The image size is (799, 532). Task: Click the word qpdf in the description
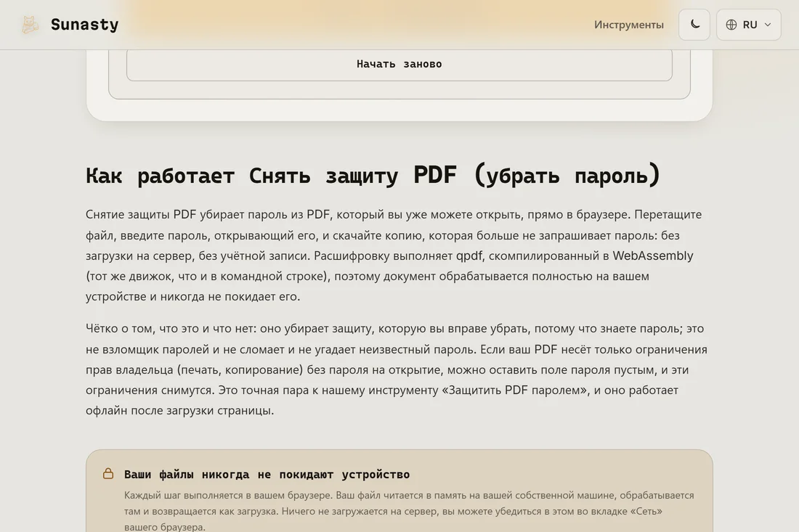tap(469, 255)
